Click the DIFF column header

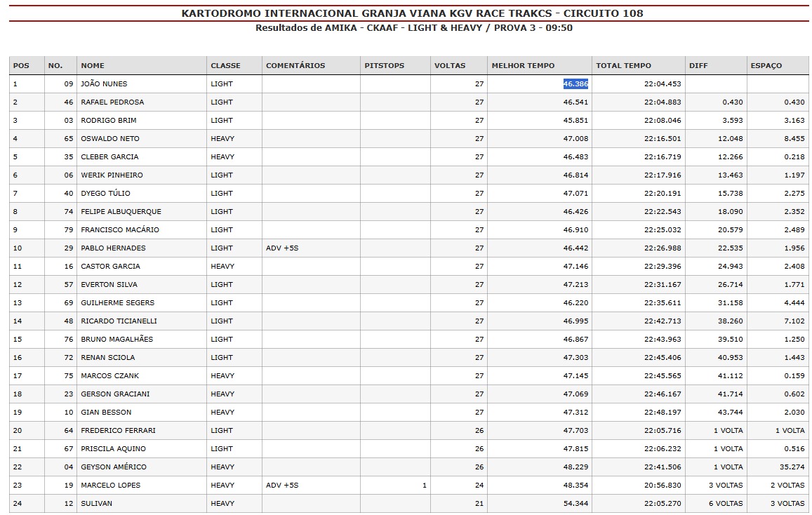tap(716, 66)
